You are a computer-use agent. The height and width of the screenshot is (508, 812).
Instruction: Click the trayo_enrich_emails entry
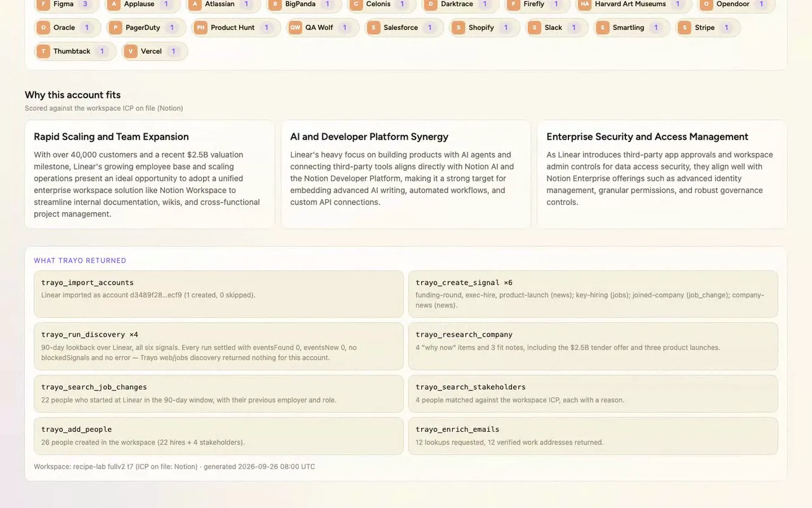(593, 436)
